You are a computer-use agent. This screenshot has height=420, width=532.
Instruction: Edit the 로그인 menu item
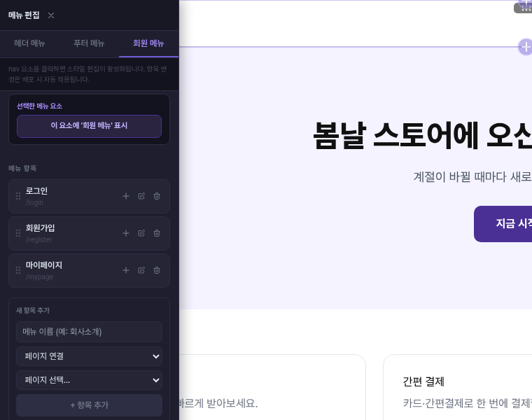click(141, 196)
